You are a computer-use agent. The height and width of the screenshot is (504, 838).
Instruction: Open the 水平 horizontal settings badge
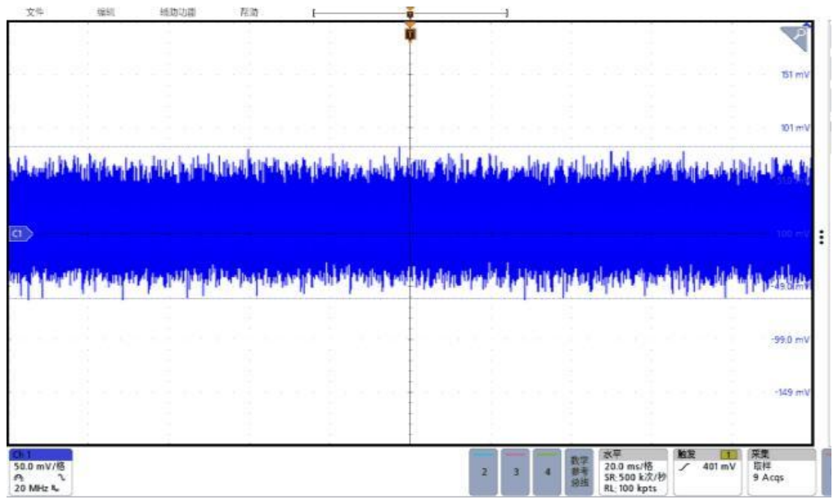pos(634,472)
